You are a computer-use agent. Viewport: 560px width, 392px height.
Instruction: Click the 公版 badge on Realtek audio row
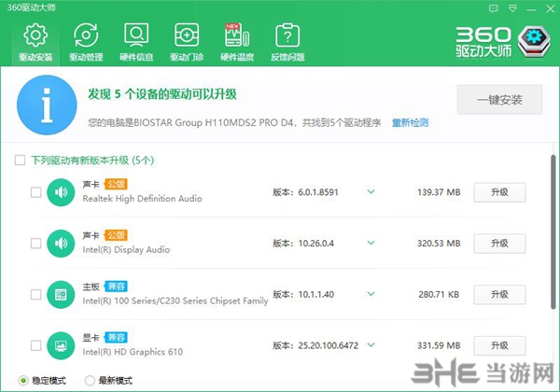click(x=116, y=184)
